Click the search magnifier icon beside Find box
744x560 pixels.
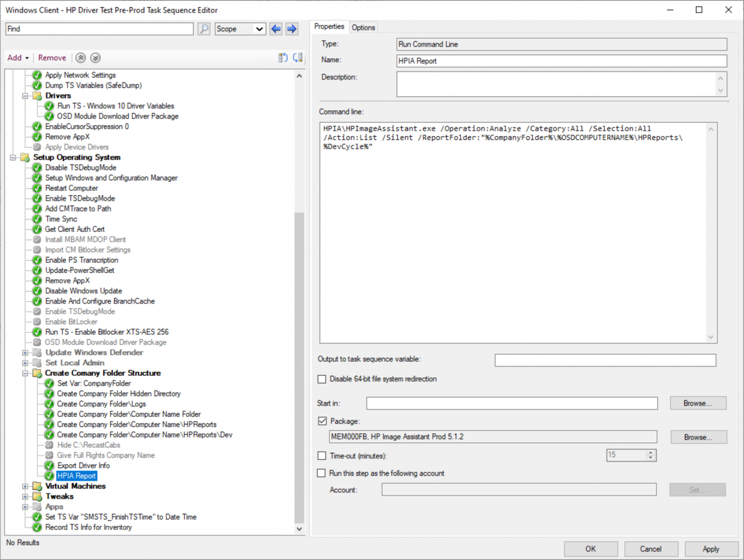(x=203, y=29)
